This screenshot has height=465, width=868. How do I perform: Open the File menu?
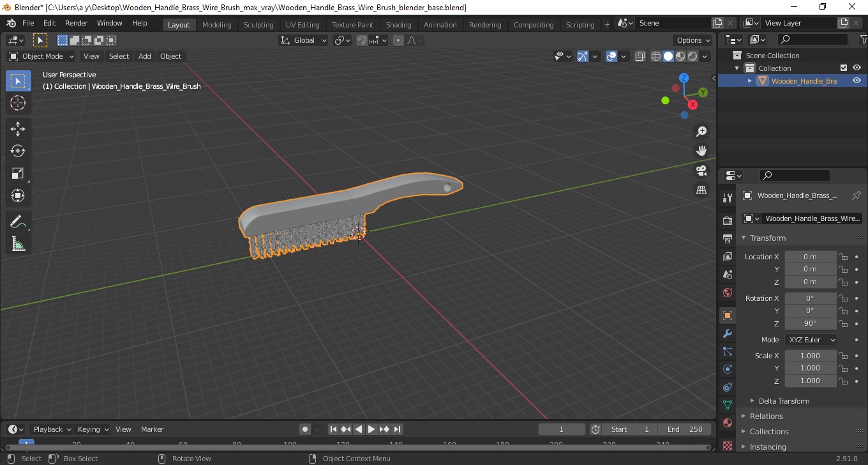coord(28,23)
